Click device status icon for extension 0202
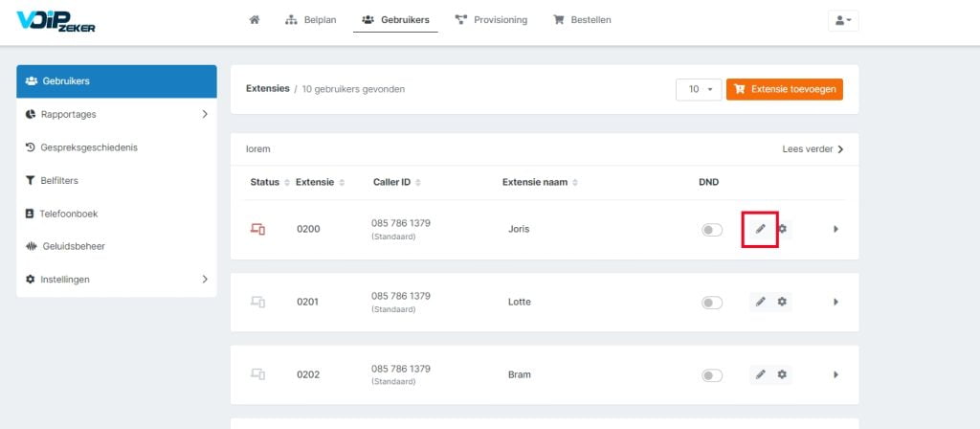Screen dimensions: 980x429 tap(257, 374)
